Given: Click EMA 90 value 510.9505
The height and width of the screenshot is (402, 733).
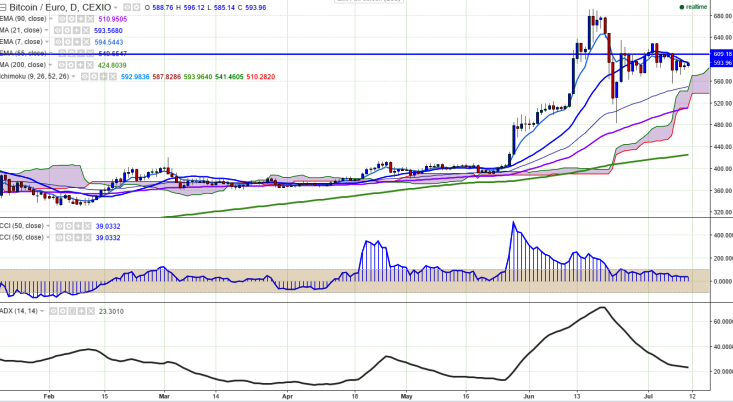Looking at the screenshot, I should pos(113,19).
